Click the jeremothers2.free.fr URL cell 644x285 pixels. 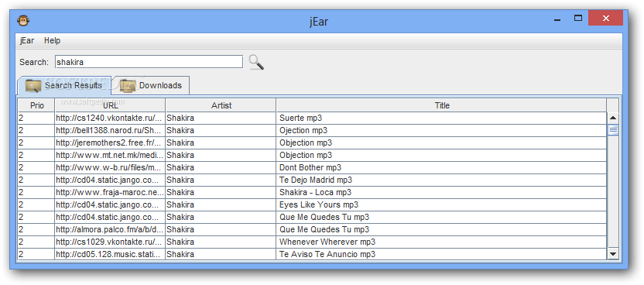point(110,143)
